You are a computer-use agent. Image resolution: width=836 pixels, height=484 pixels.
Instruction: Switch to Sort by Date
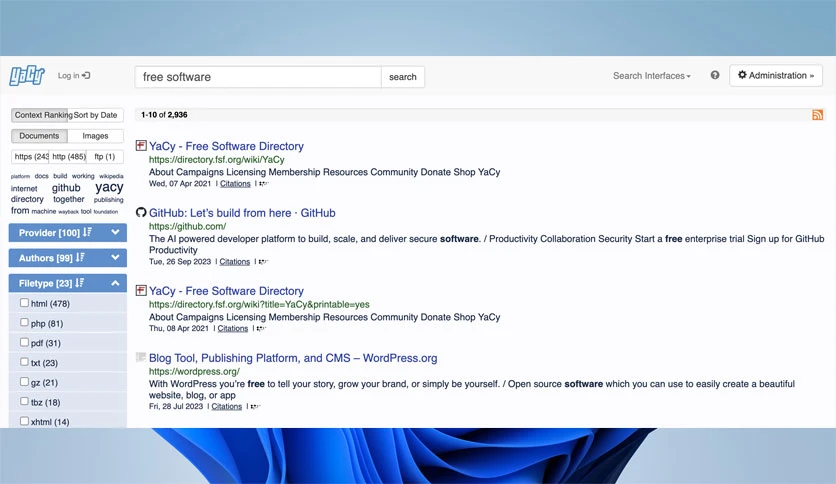(x=97, y=115)
